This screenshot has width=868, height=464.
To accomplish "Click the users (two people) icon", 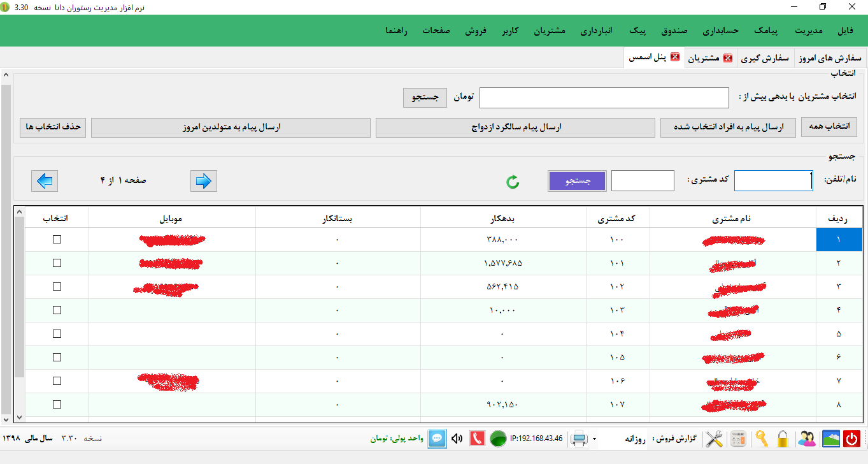I will click(807, 439).
